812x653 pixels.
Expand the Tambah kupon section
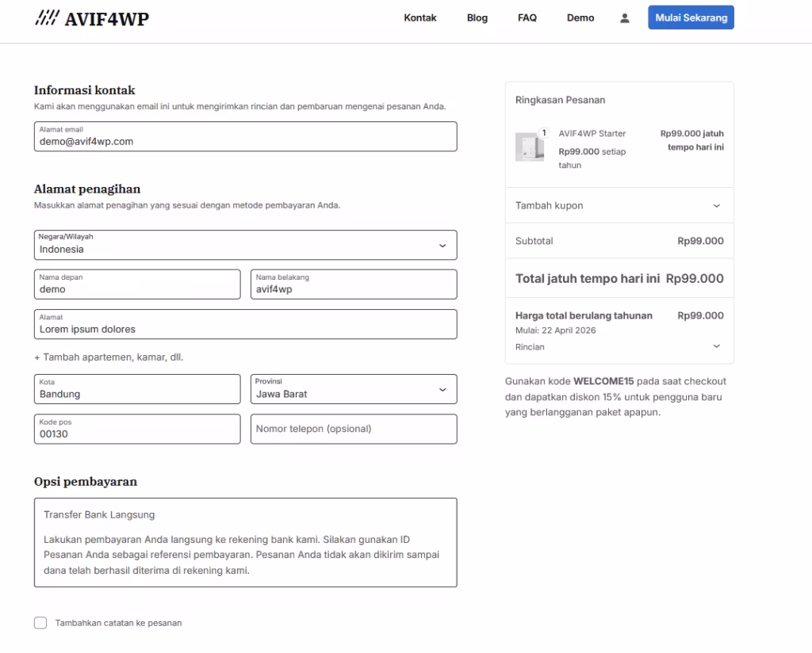click(x=619, y=205)
